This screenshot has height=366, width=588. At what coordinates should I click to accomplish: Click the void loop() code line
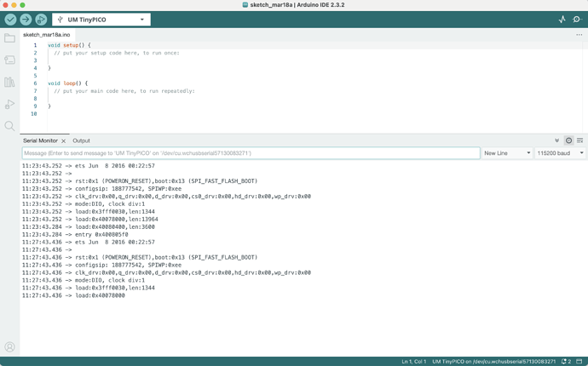pos(68,83)
